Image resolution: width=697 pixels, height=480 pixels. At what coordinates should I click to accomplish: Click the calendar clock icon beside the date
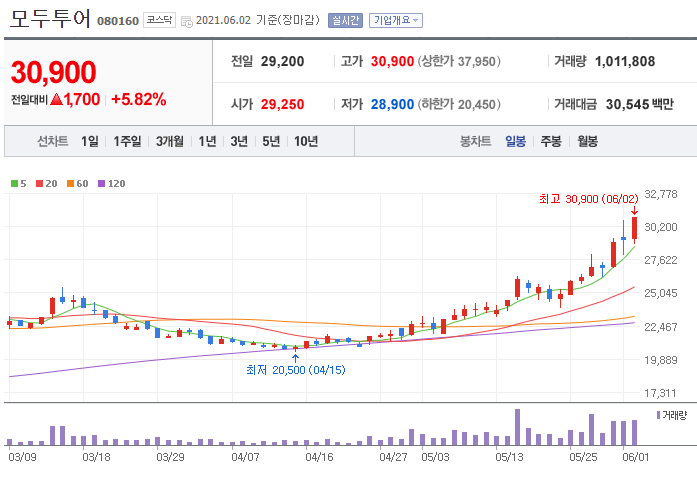tap(186, 21)
